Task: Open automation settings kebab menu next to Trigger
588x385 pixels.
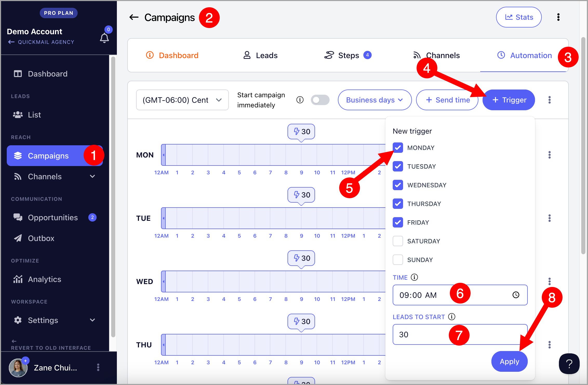Action: click(x=550, y=100)
